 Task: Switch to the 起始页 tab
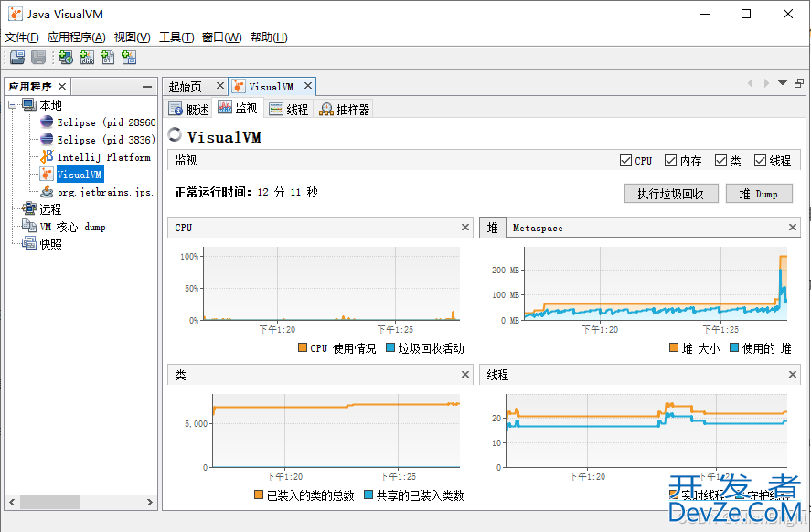coord(186,86)
